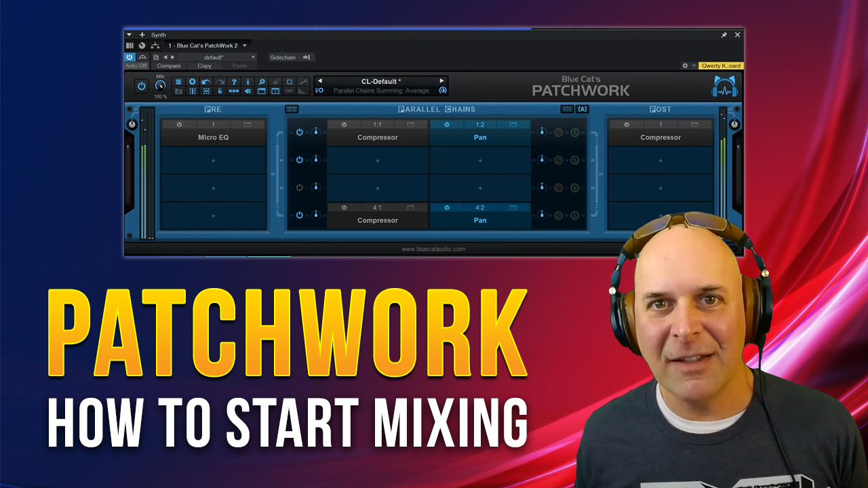Click CL-Default preset name
Viewport: 868px width, 488px height.
pos(381,82)
